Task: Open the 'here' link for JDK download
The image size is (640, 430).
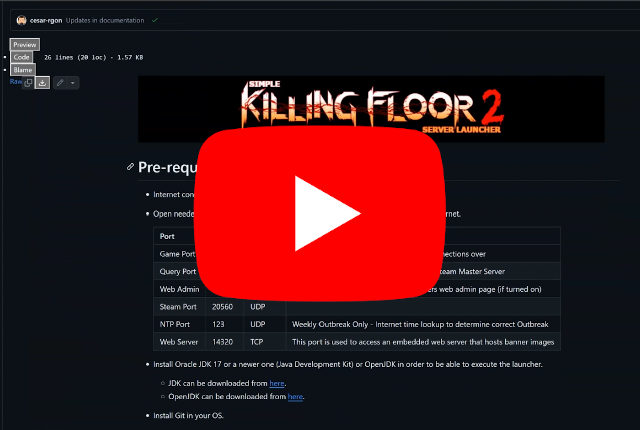Action: (x=277, y=383)
